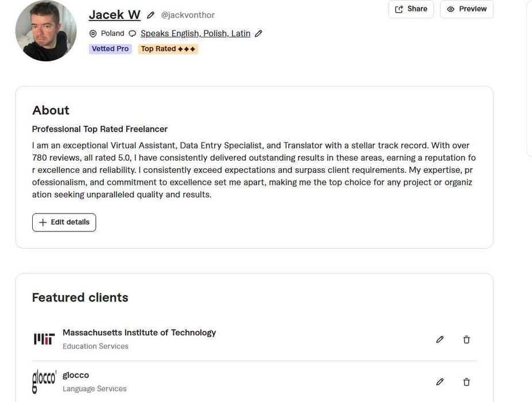The image size is (532, 402).
Task: Delete the Massachusetts Institute of Technology client
Action: click(467, 339)
